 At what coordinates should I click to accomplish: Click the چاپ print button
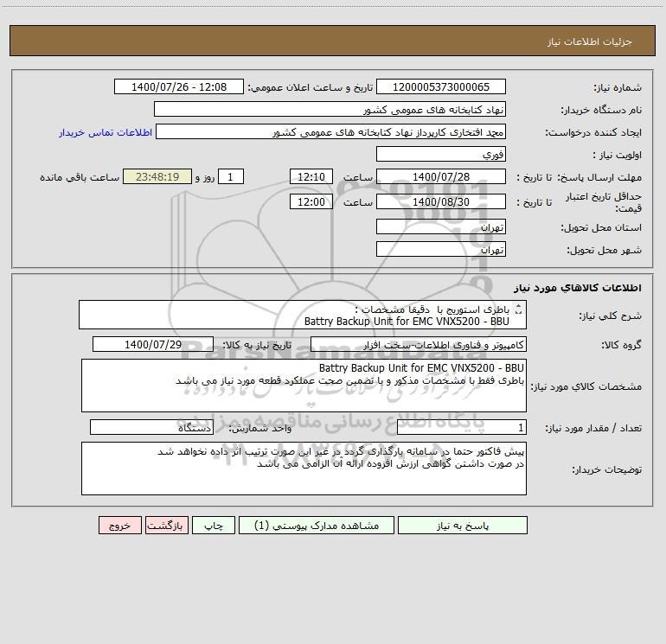214,525
